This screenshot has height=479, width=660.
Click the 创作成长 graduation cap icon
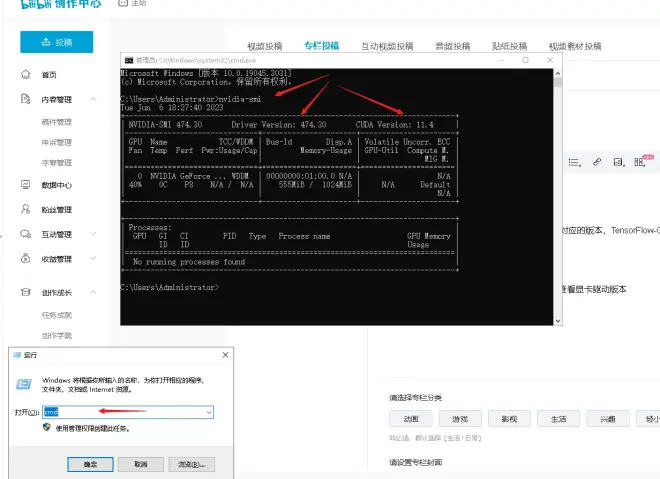pos(25,292)
